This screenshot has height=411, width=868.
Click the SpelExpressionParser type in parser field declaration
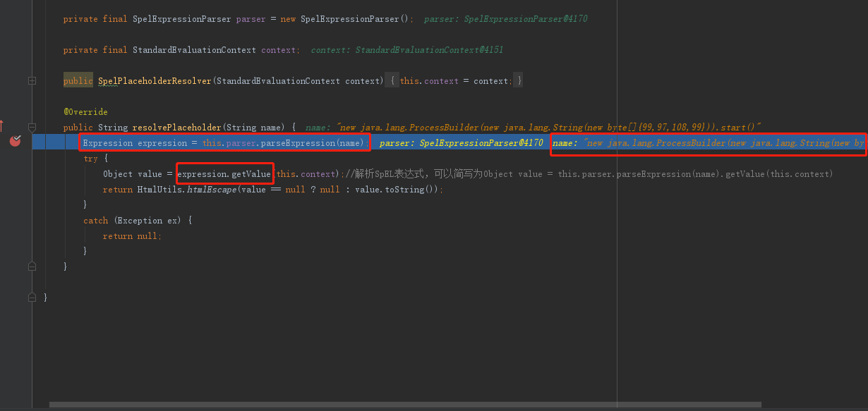181,19
